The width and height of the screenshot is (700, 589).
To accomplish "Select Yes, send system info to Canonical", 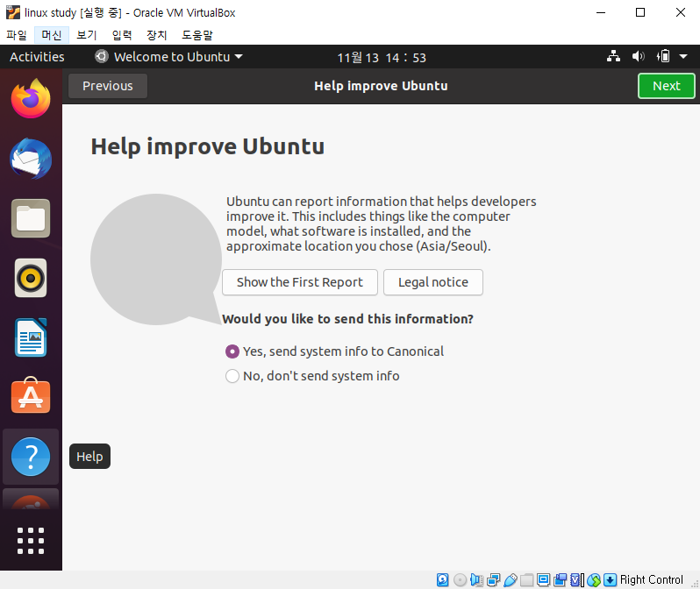I will pyautogui.click(x=334, y=351).
